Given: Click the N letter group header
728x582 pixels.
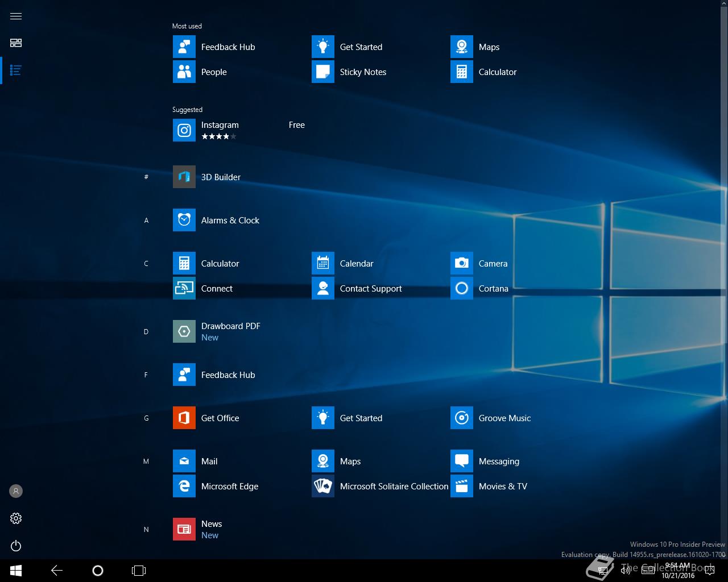Looking at the screenshot, I should pyautogui.click(x=146, y=529).
